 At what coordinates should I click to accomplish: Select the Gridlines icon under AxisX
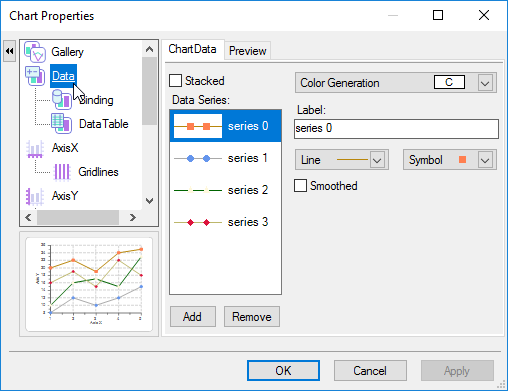pos(62,172)
